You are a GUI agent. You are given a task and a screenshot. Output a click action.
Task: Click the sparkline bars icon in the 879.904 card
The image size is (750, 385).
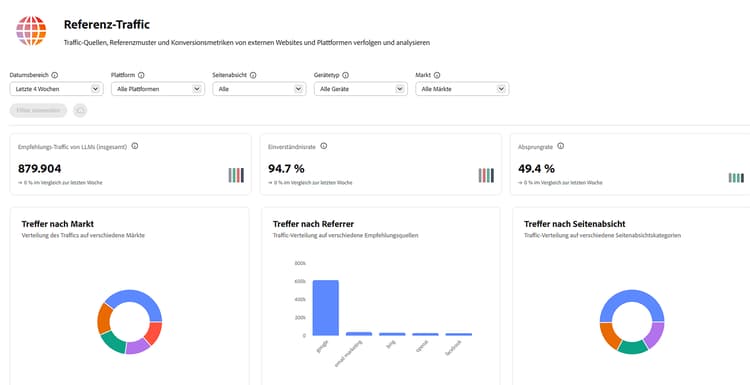pos(236,175)
